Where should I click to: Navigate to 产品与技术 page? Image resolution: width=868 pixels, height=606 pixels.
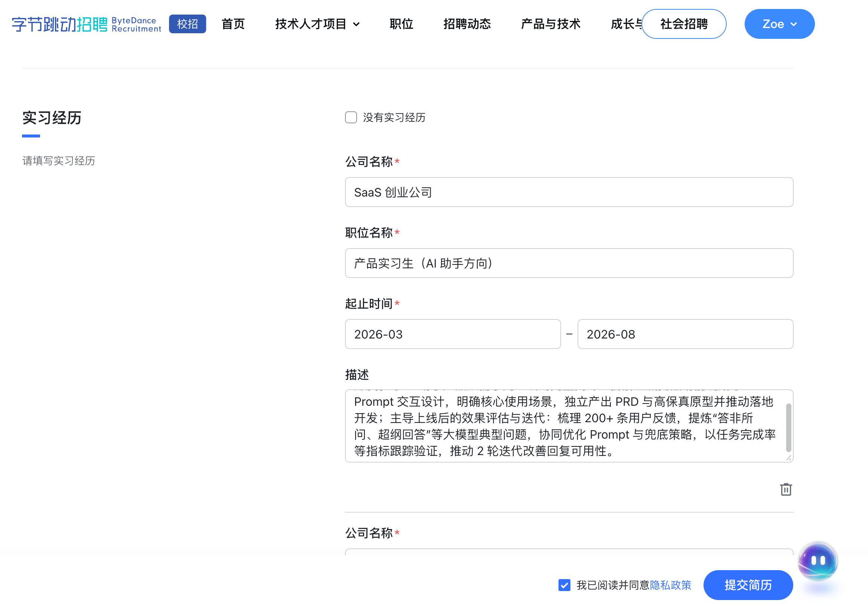pos(550,24)
